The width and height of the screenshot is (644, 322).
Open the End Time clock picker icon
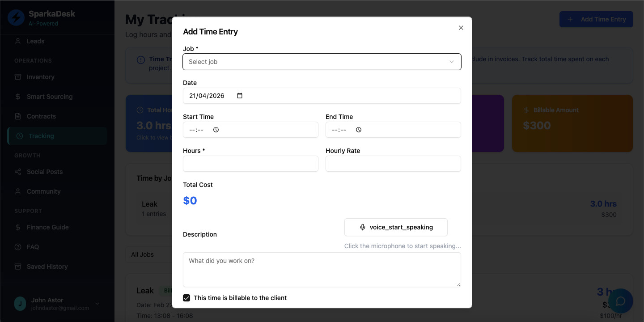point(359,130)
